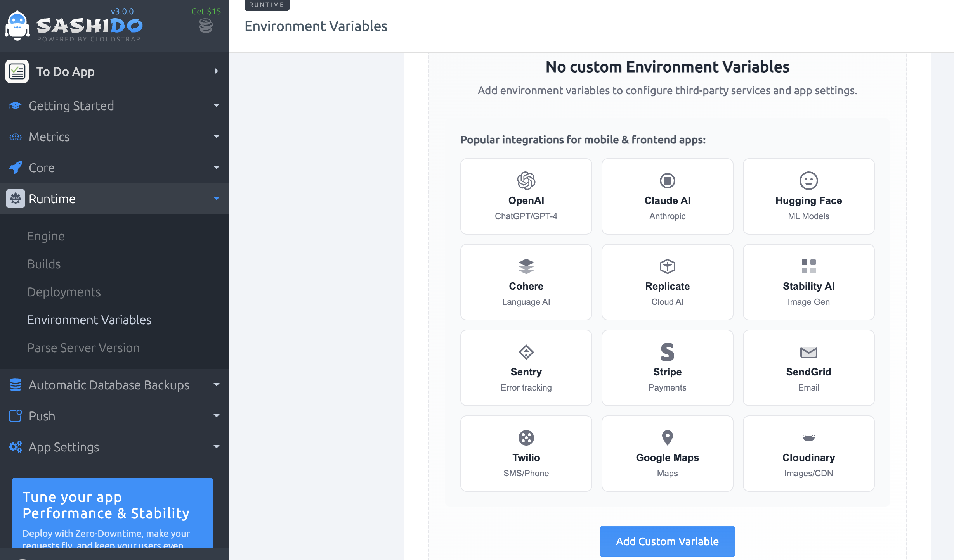
Task: Click the OpenAI integration icon
Action: point(526,181)
